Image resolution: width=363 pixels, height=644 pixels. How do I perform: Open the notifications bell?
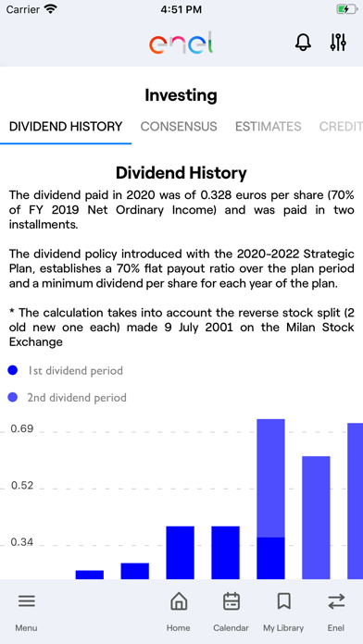(303, 43)
